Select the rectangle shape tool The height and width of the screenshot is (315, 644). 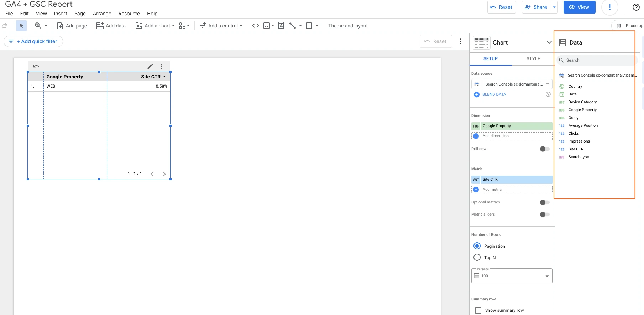coord(309,26)
